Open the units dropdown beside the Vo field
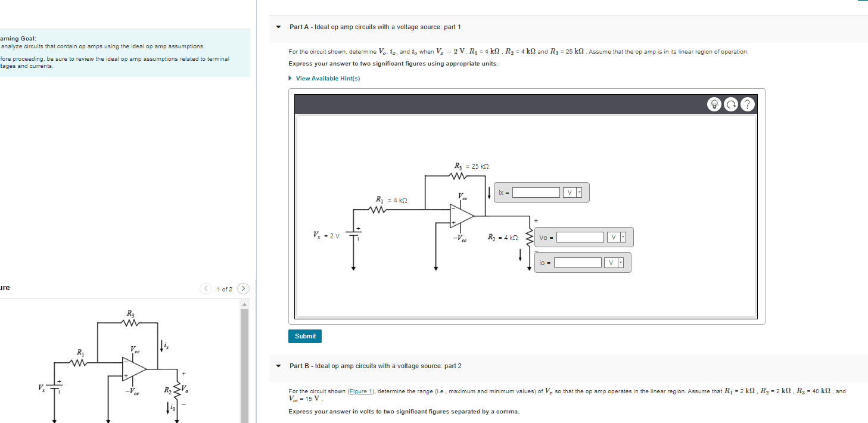 pyautogui.click(x=623, y=237)
